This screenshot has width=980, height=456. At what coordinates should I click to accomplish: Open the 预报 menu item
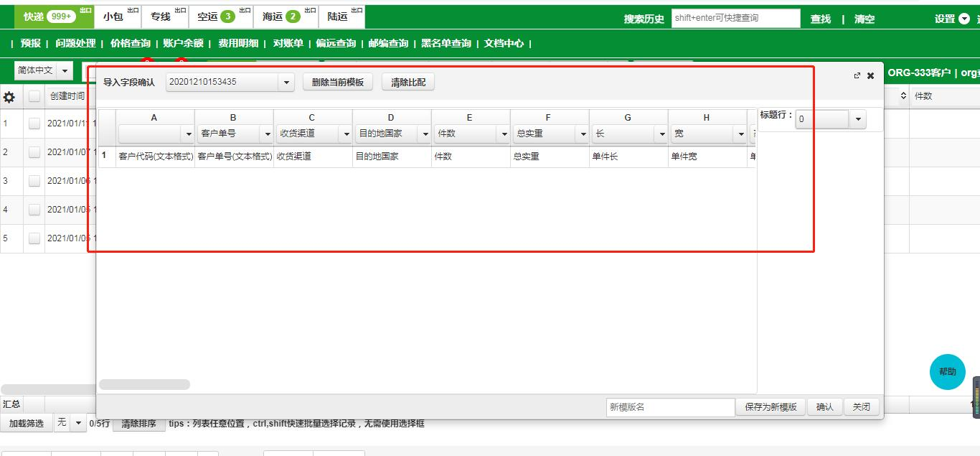31,44
